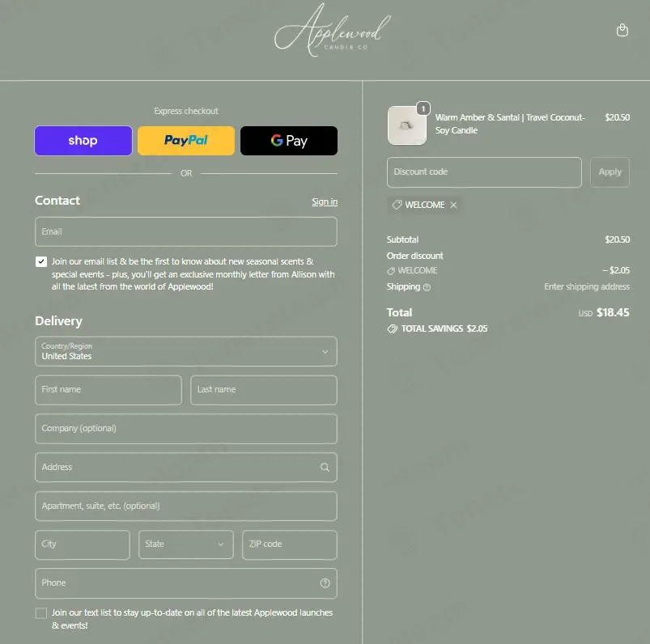Open the Country/Region dropdown

coord(186,351)
